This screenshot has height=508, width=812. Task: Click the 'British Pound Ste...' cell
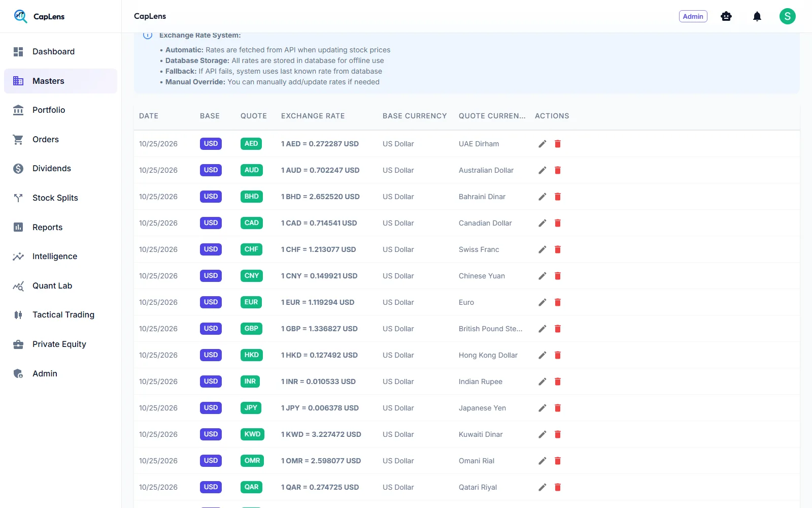[x=490, y=329]
